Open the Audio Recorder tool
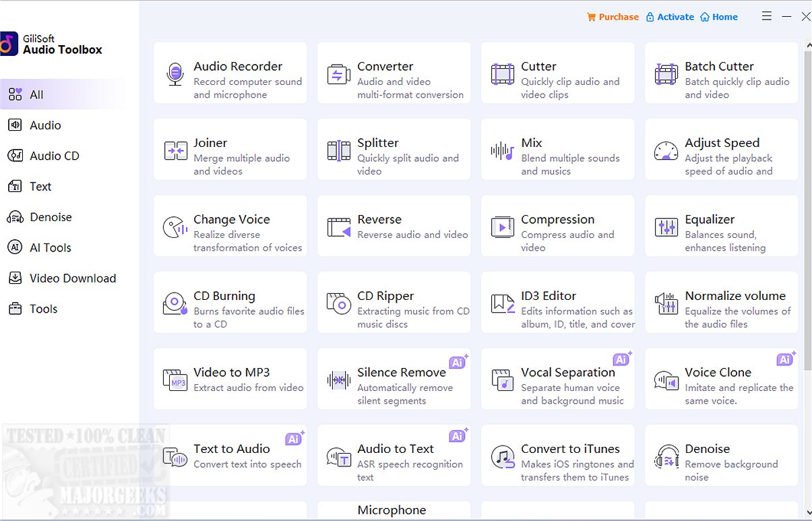Image resolution: width=812 pixels, height=521 pixels. tap(230, 73)
